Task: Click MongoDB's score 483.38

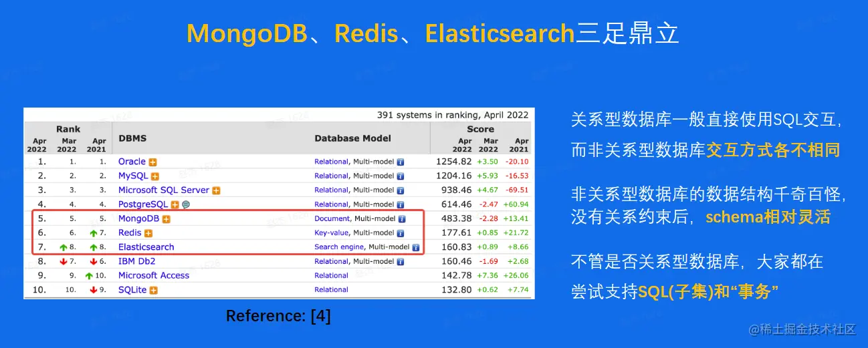Action: [457, 219]
